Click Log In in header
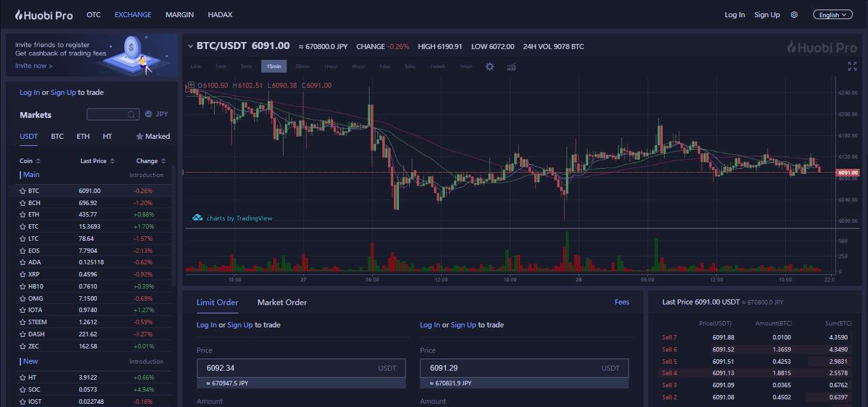 click(735, 15)
